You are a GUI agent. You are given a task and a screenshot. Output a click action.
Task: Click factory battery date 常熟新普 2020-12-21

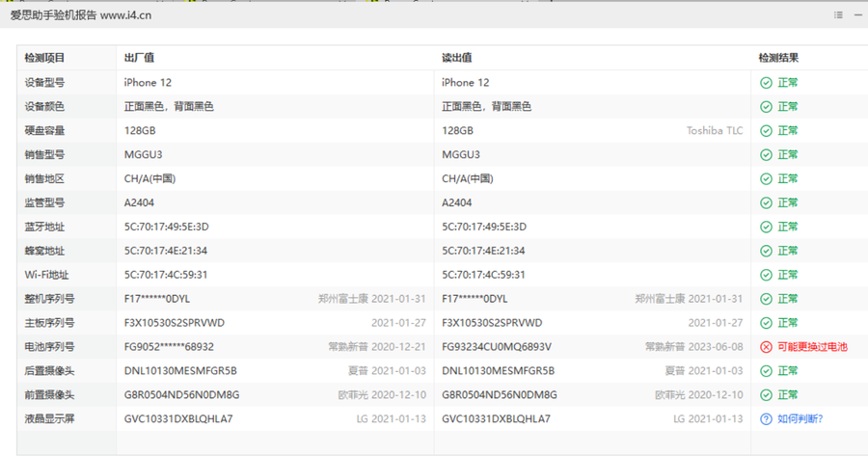click(377, 347)
